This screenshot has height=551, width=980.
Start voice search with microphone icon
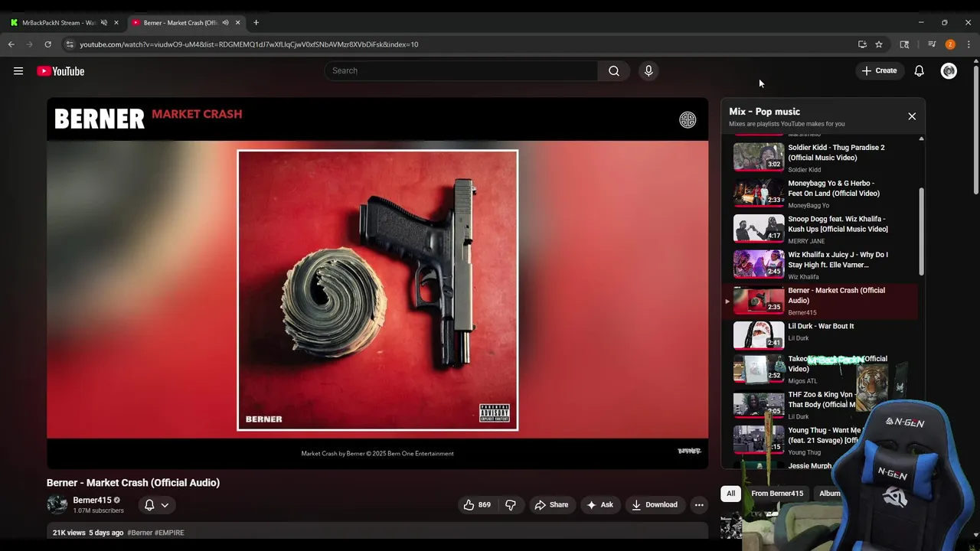point(648,70)
